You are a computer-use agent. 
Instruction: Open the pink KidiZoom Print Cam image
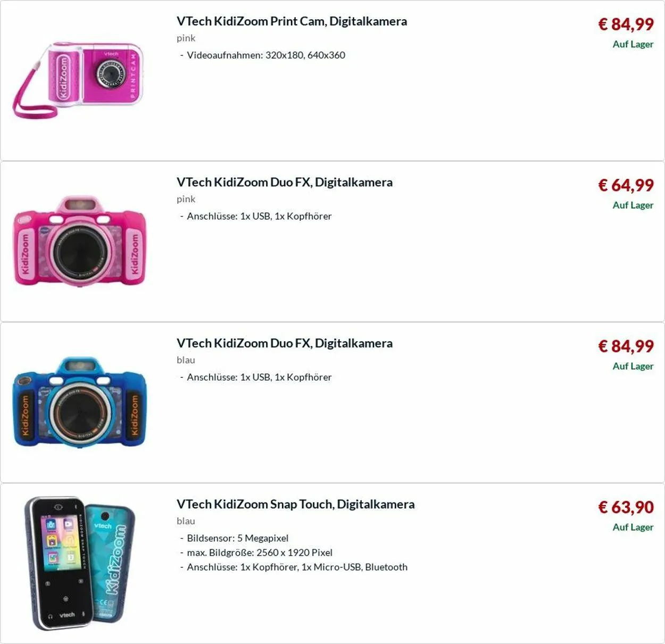click(x=78, y=80)
